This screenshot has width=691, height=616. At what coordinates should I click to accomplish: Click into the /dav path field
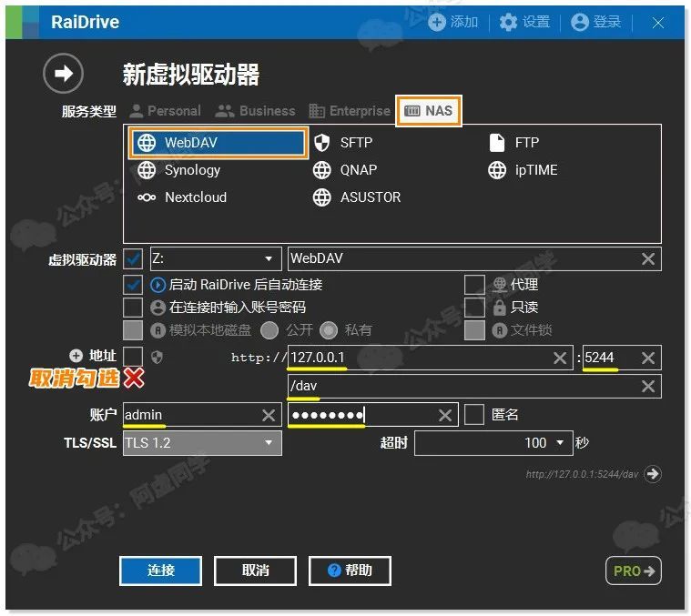(x=474, y=386)
